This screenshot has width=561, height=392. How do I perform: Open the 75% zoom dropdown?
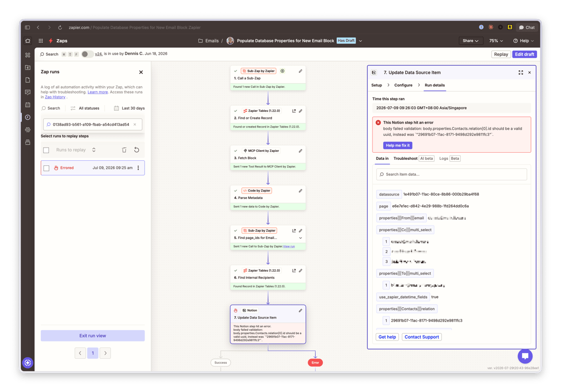496,41
